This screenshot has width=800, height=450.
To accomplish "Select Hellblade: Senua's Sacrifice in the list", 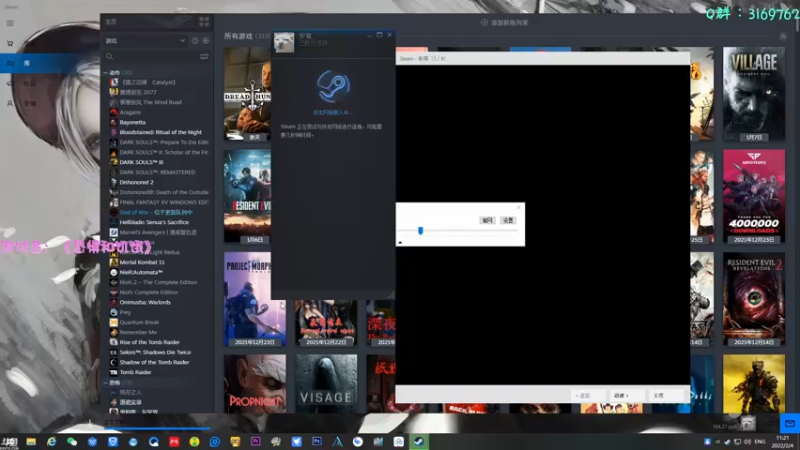I will (x=154, y=222).
